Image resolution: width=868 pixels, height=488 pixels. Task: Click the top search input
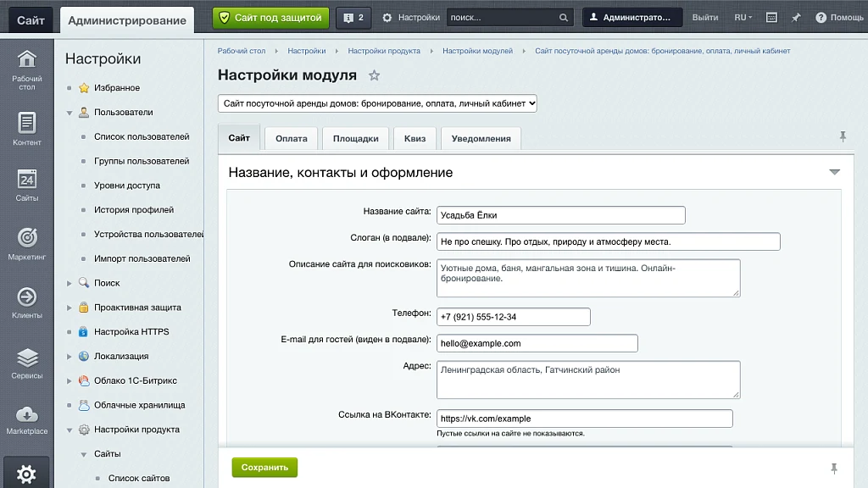pyautogui.click(x=502, y=18)
